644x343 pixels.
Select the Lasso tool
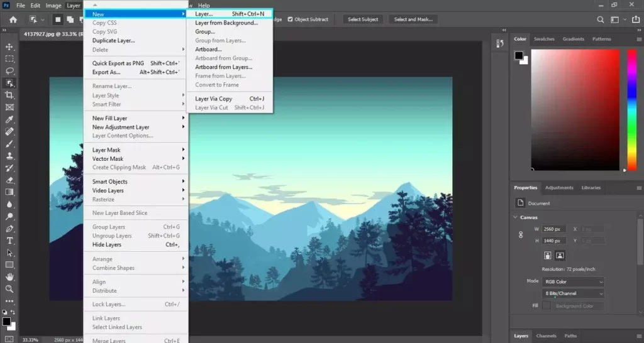point(9,70)
